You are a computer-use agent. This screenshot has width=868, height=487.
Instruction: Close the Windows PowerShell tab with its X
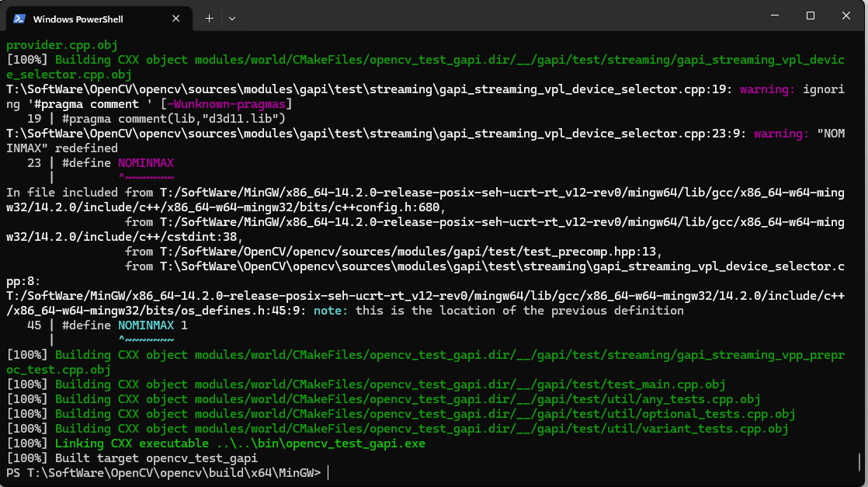[x=176, y=18]
